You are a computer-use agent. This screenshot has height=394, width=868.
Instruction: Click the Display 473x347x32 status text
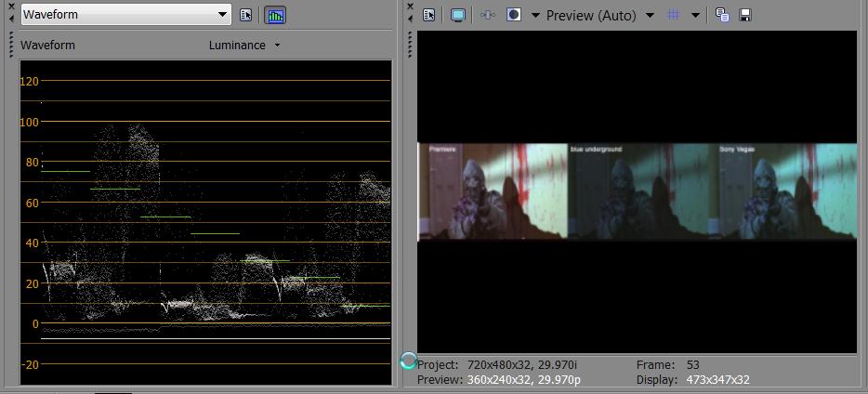click(693, 380)
